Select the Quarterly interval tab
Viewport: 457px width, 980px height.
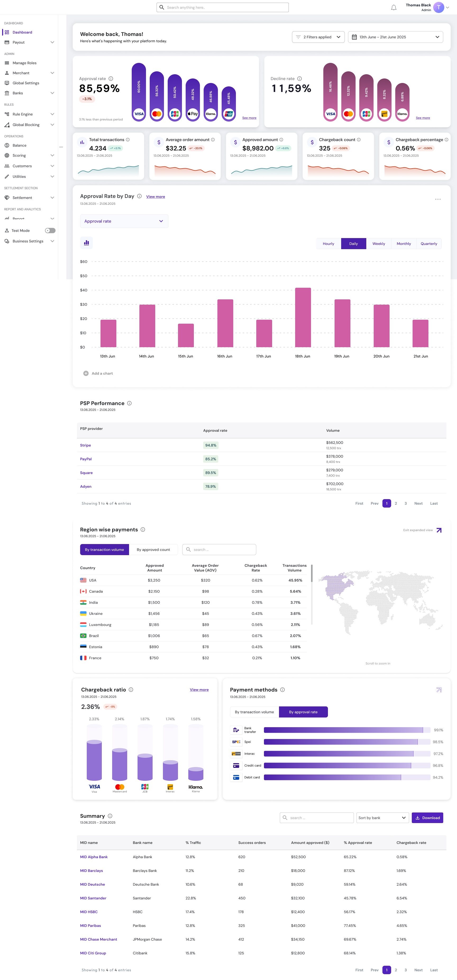(x=429, y=244)
